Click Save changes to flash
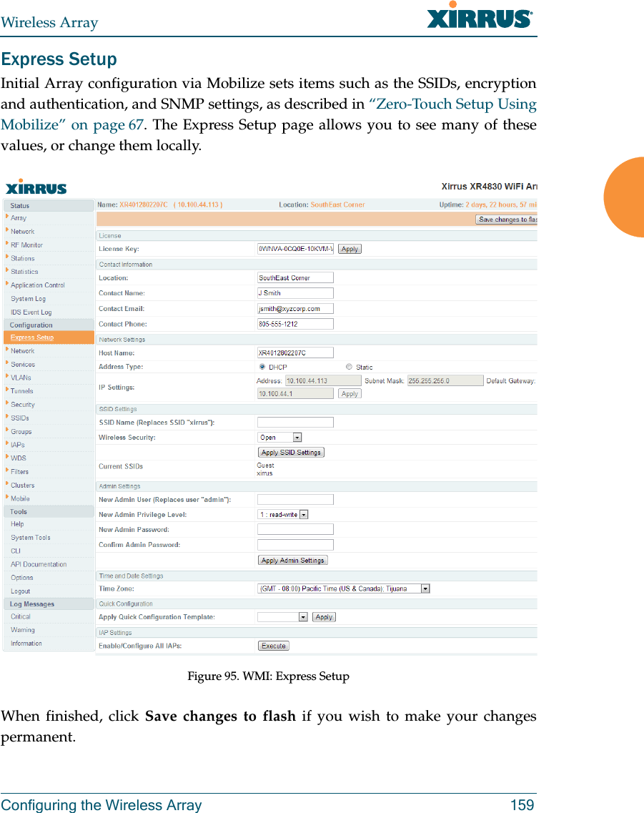 507,219
